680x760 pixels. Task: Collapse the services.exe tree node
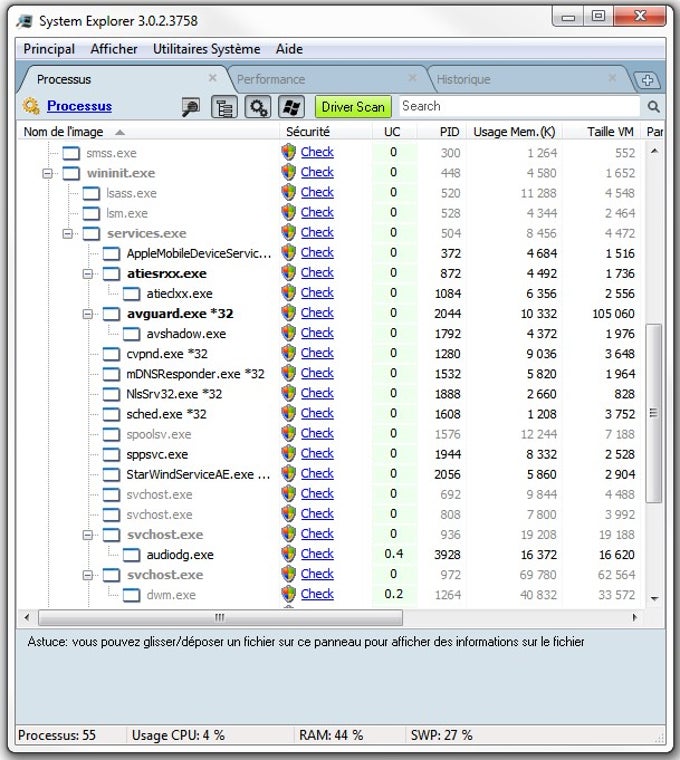(x=68, y=234)
